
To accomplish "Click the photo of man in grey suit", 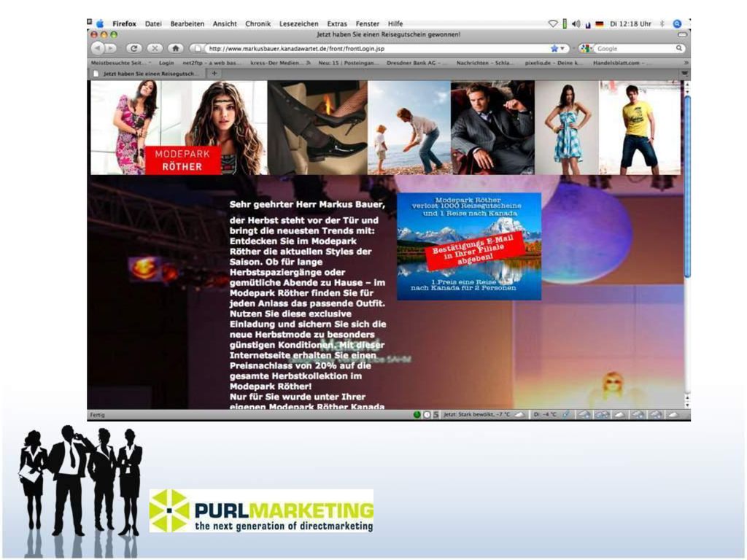I will pos(492,127).
